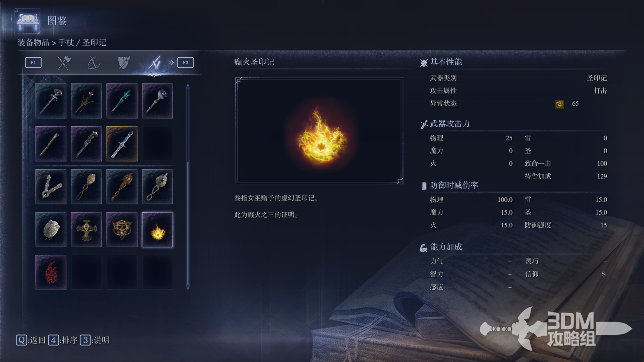Click the Q 返回 back prompt
Screen dimensions: 644x362
(x=31, y=340)
